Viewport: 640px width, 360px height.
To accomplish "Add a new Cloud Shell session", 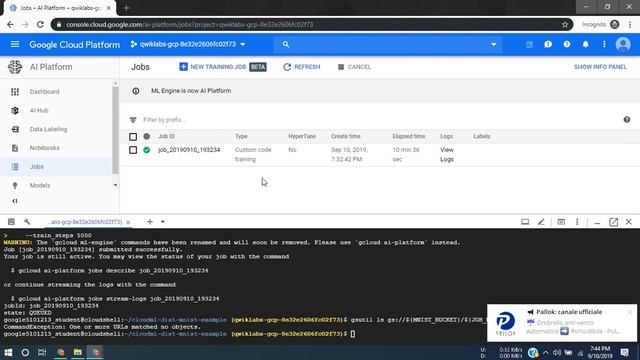I will pyautogui.click(x=150, y=222).
